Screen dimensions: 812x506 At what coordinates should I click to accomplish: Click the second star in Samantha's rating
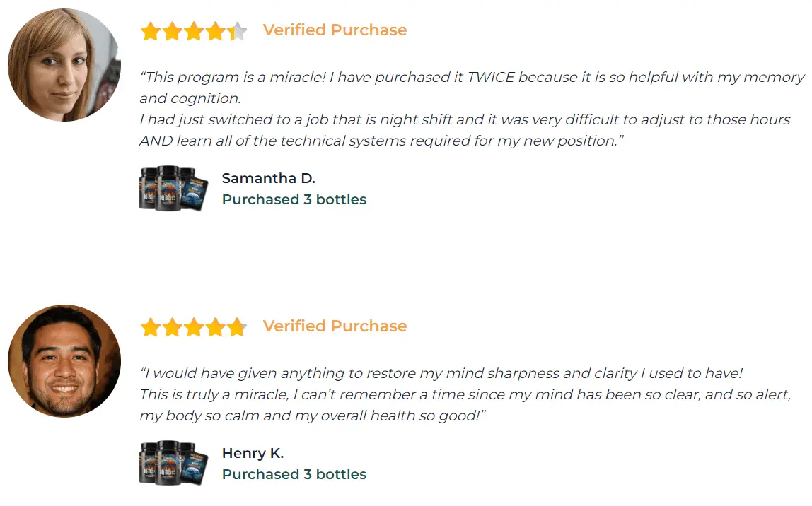pyautogui.click(x=173, y=31)
